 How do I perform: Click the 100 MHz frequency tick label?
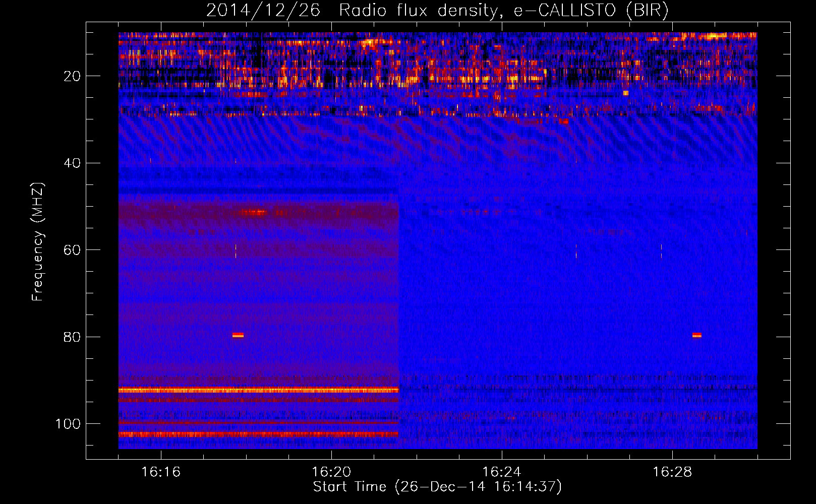pos(68,424)
